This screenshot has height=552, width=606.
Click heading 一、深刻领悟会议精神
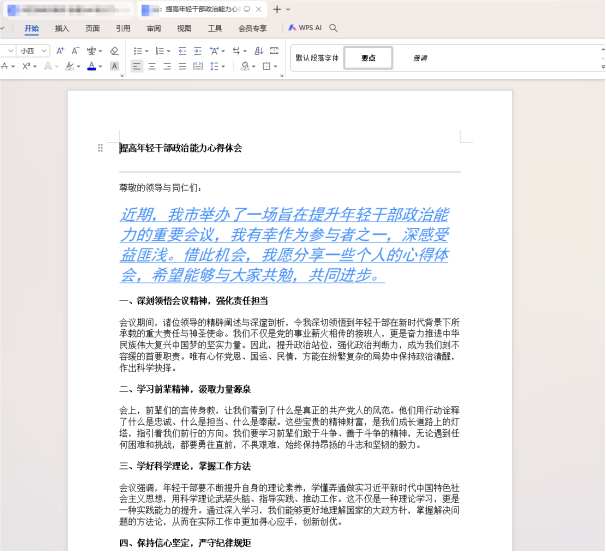click(x=193, y=301)
